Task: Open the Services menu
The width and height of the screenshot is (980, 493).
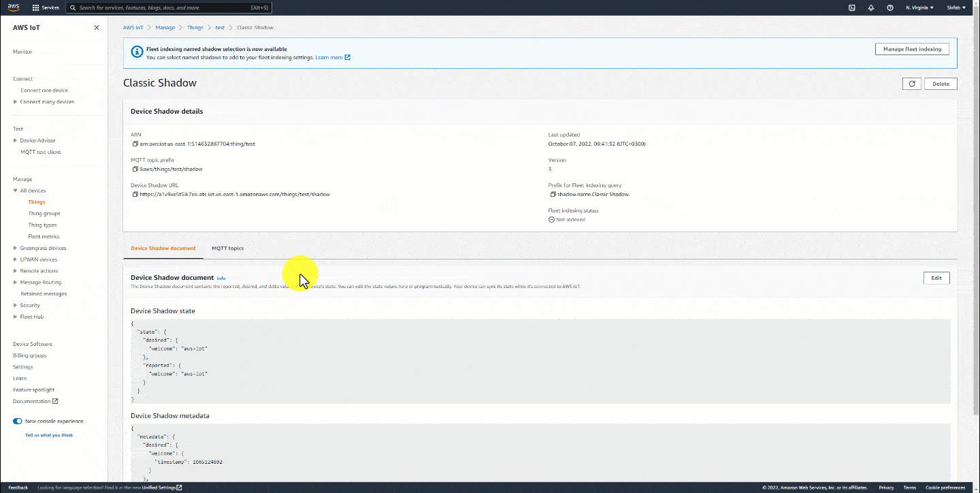Action: point(46,7)
